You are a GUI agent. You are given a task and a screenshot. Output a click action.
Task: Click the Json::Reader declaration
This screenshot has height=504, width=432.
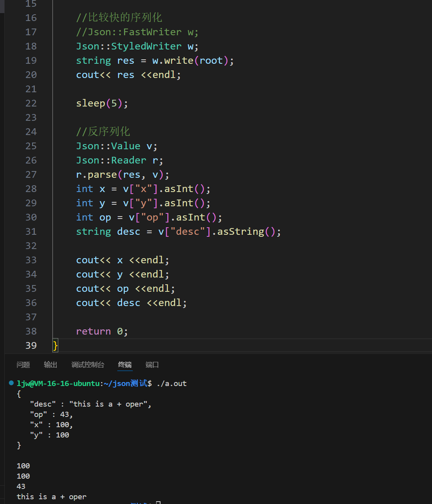119,160
